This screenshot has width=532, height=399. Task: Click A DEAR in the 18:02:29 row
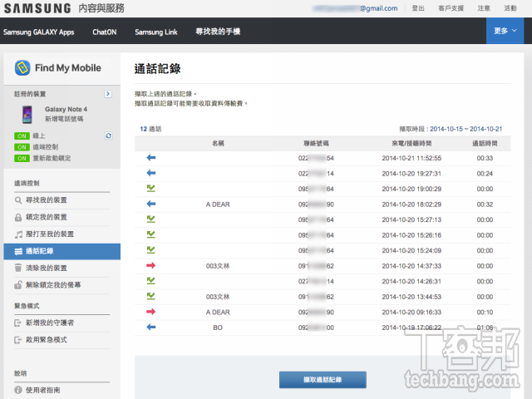click(x=218, y=204)
